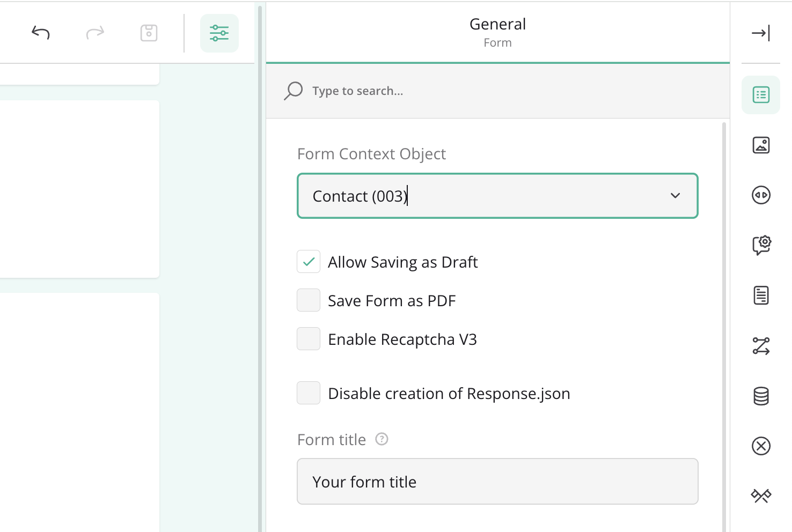Open the flow connector sidebar icon
This screenshot has height=532, width=792.
pos(760,346)
